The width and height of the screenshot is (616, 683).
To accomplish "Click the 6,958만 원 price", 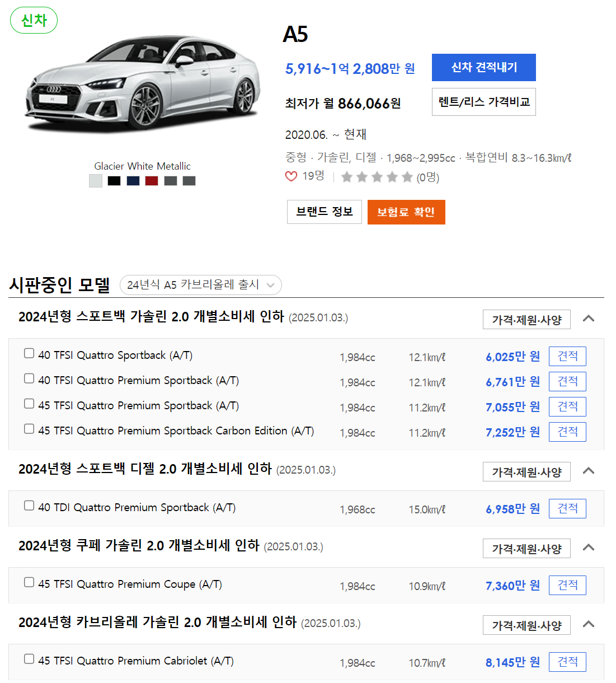I will [512, 509].
